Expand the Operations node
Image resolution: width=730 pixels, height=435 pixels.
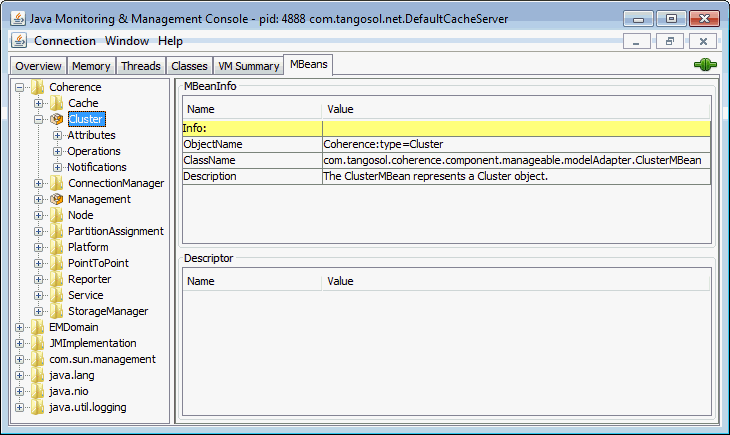tap(57, 151)
